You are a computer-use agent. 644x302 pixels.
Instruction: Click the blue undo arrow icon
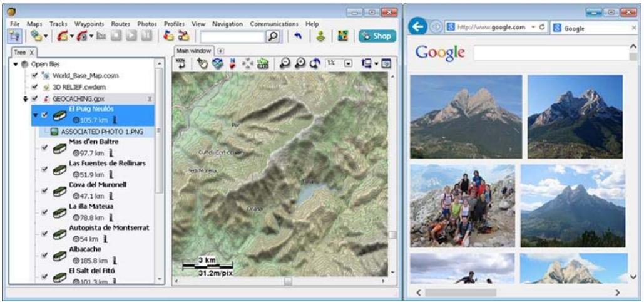pos(298,37)
